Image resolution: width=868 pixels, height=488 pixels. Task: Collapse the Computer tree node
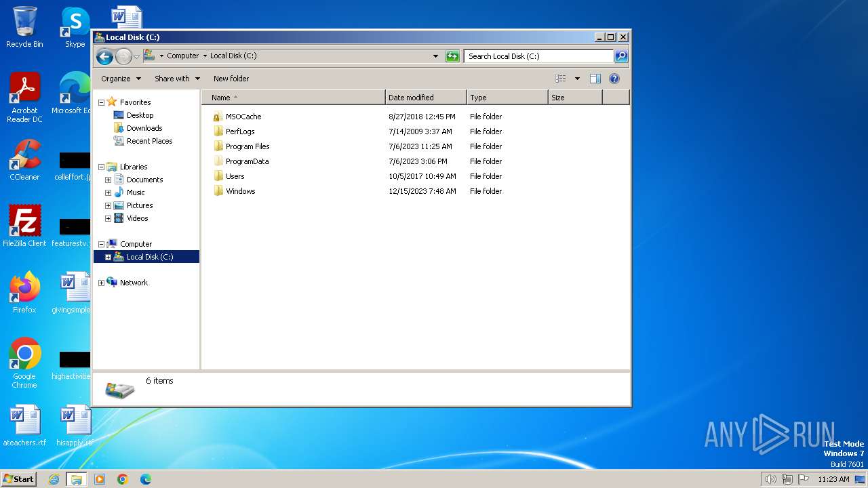[x=101, y=244]
